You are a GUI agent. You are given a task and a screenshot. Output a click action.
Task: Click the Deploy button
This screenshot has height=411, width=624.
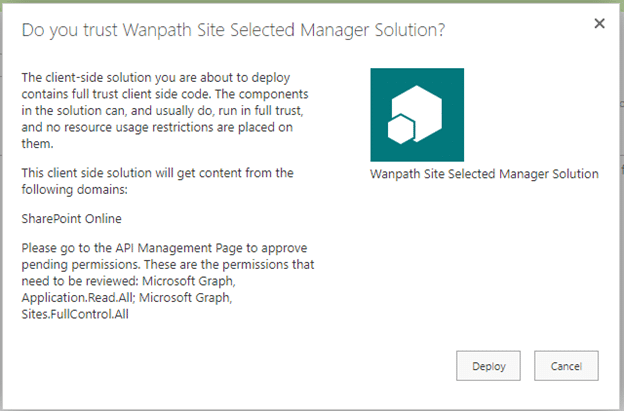point(489,366)
